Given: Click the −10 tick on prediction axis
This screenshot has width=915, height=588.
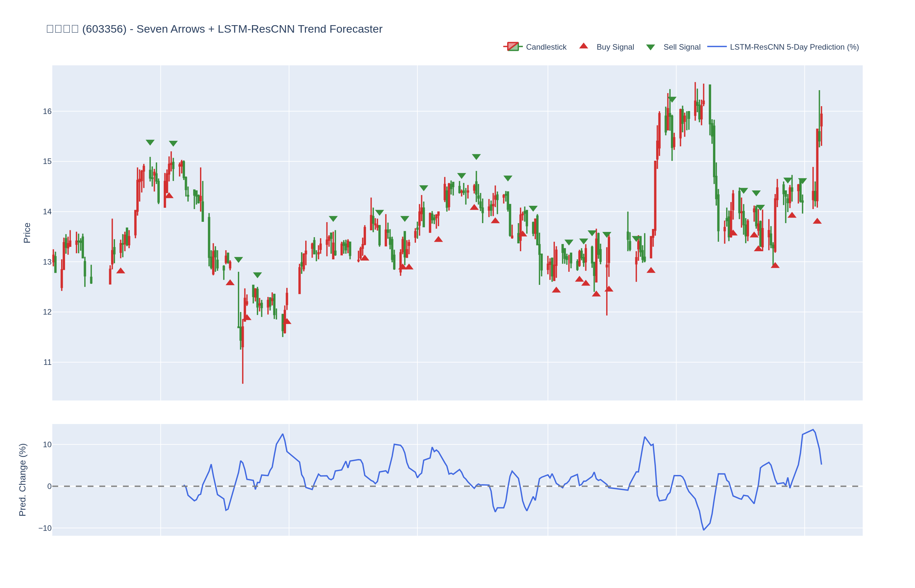Looking at the screenshot, I should [45, 528].
